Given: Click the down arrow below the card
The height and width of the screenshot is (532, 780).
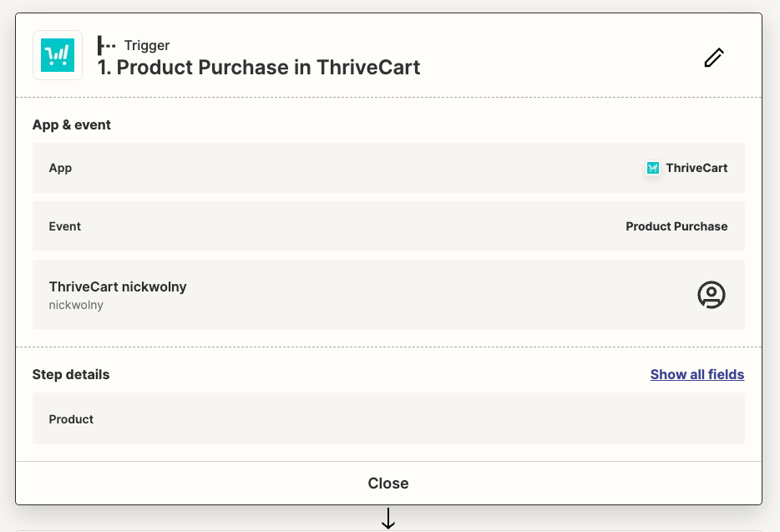Looking at the screenshot, I should (388, 519).
